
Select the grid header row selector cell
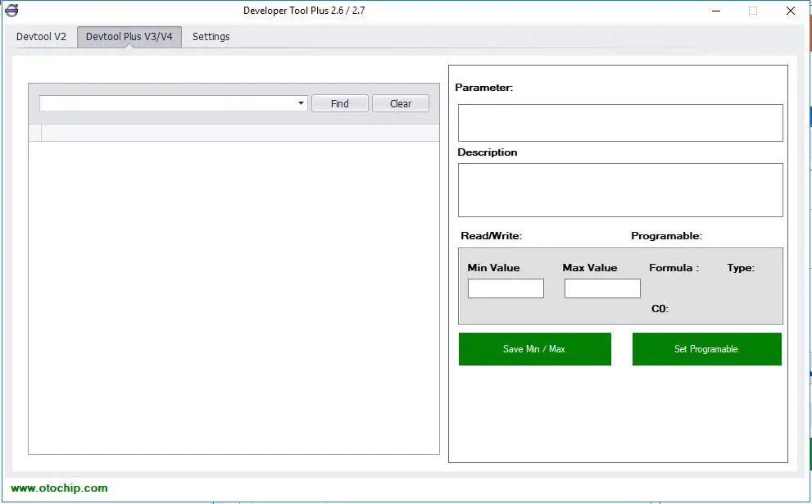click(x=35, y=133)
